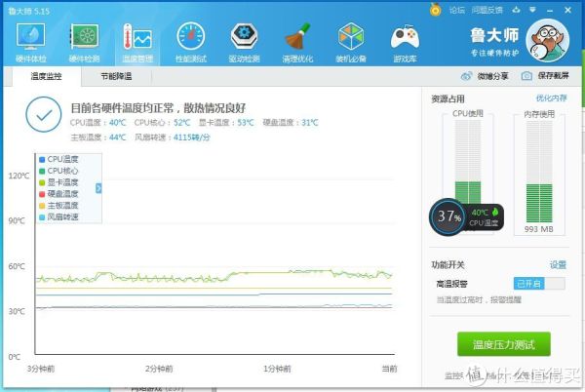Click the 资源占用 panel heading
Image resolution: width=585 pixels, height=392 pixels.
(448, 99)
